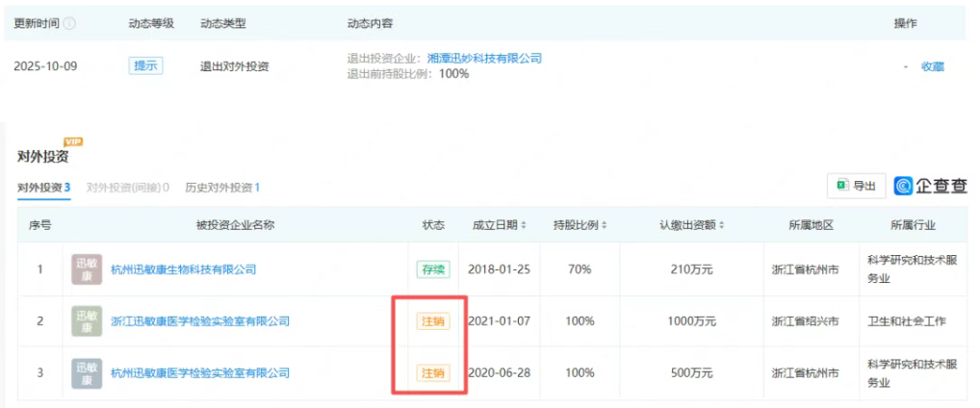Click the green 存续 status badge
The image size is (980, 408).
pyautogui.click(x=432, y=269)
